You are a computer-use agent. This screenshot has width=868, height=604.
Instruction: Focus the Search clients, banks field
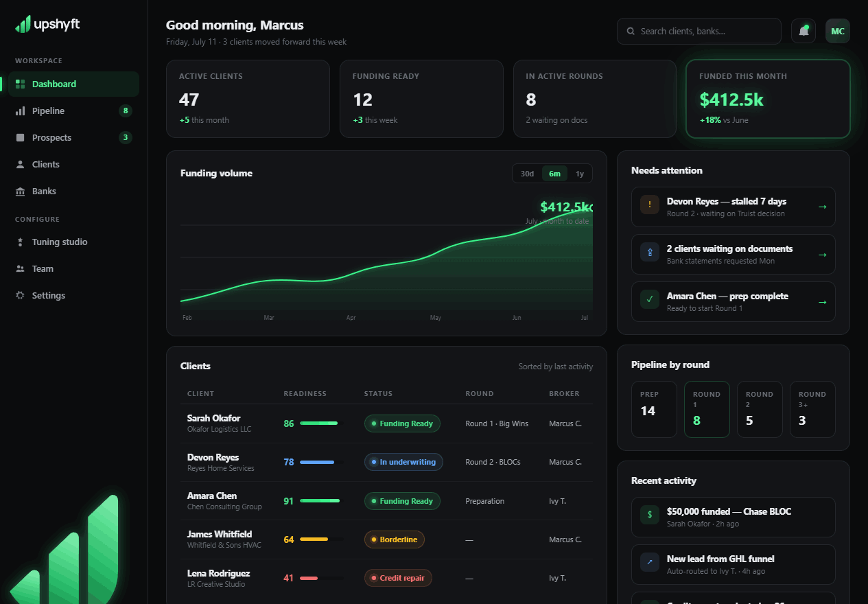point(699,31)
